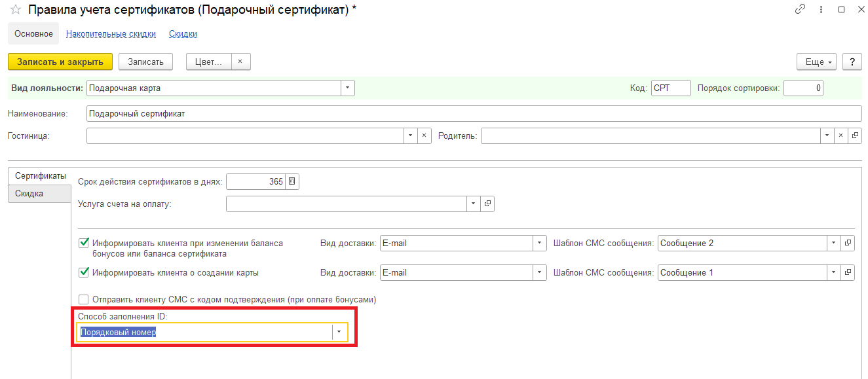Viewport: 868px width, 379px height.
Task: Click the Код field with СРТ
Action: tap(671, 88)
